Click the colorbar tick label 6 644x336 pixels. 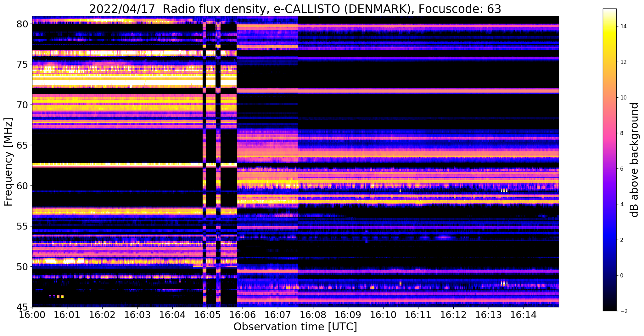(622, 169)
